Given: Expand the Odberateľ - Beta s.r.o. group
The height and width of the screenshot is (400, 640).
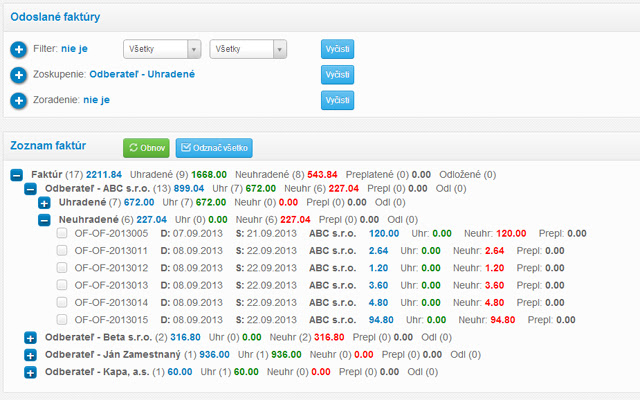Looking at the screenshot, I should 30,338.
